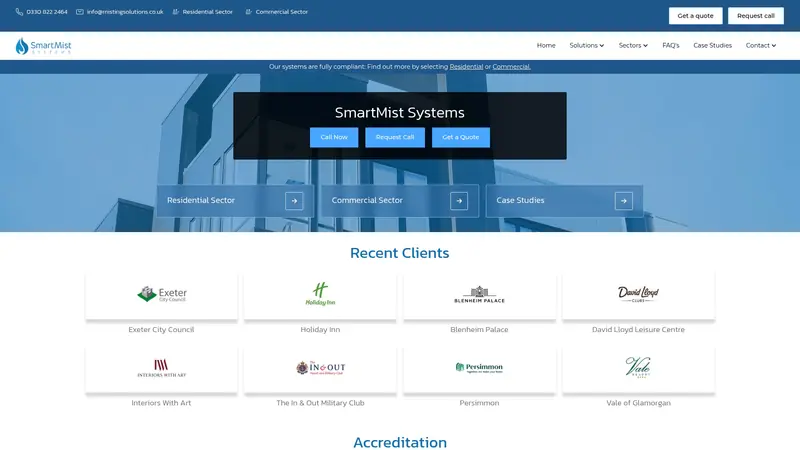Click the arrow icon on Residential Sector card
Screen dimensions: 800x450
(294, 201)
